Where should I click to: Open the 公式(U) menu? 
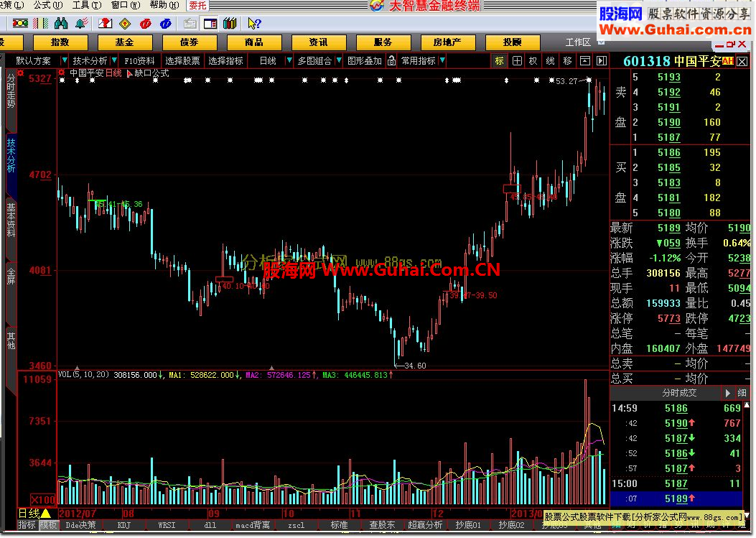click(48, 5)
